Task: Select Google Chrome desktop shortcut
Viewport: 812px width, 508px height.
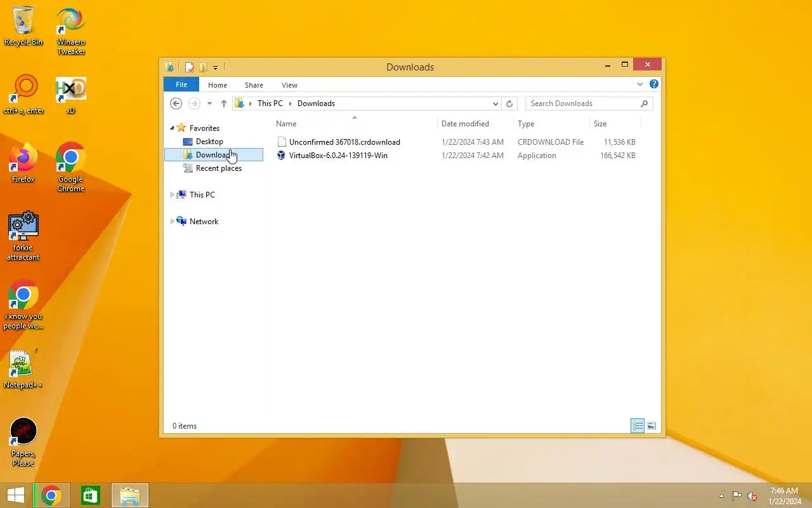Action: 71,168
